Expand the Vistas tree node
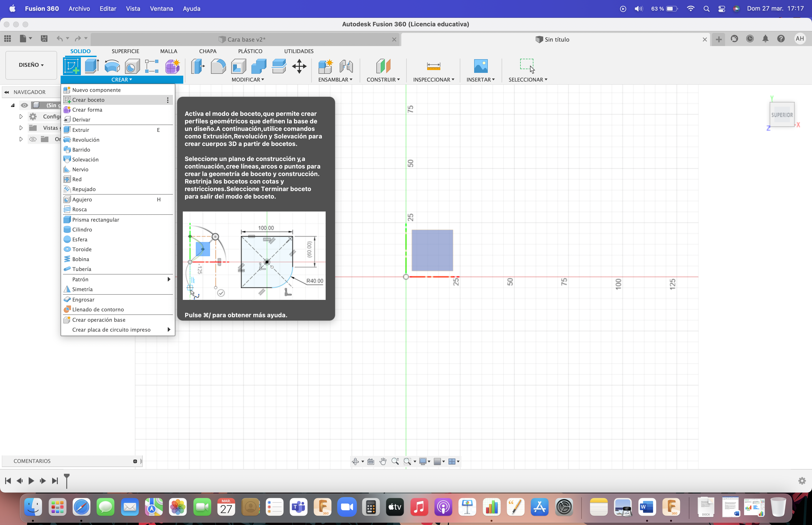 (x=21, y=128)
